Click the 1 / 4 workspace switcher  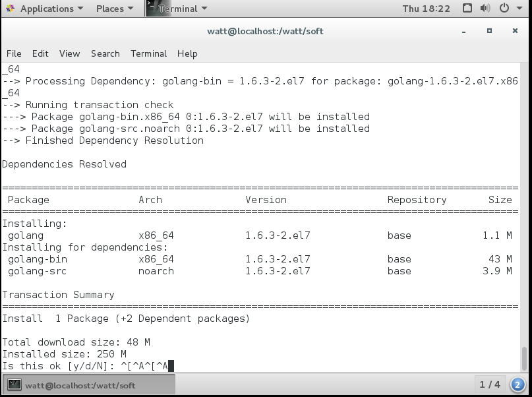point(490,384)
